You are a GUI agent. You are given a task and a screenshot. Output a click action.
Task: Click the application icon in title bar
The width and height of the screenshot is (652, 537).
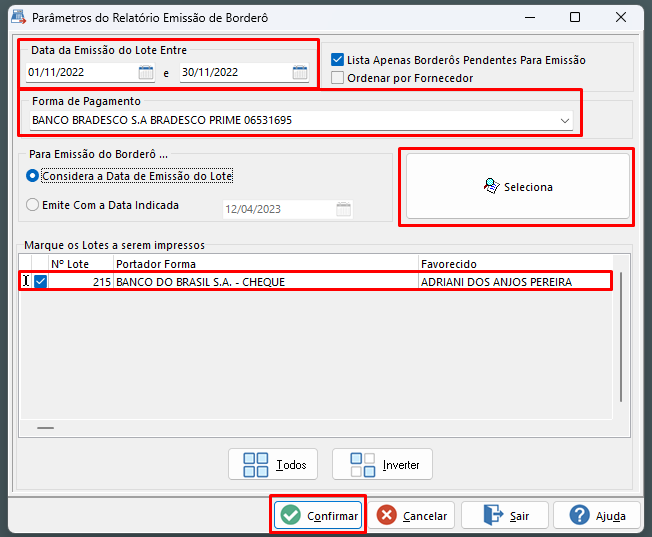pyautogui.click(x=18, y=17)
